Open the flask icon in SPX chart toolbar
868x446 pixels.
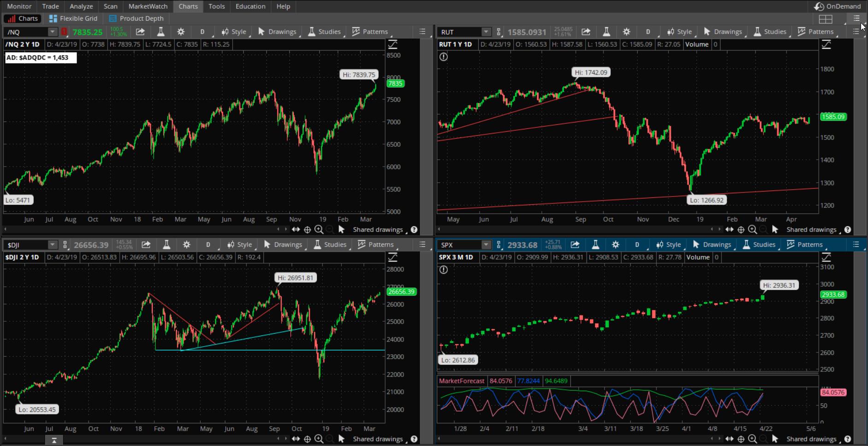pyautogui.click(x=595, y=245)
